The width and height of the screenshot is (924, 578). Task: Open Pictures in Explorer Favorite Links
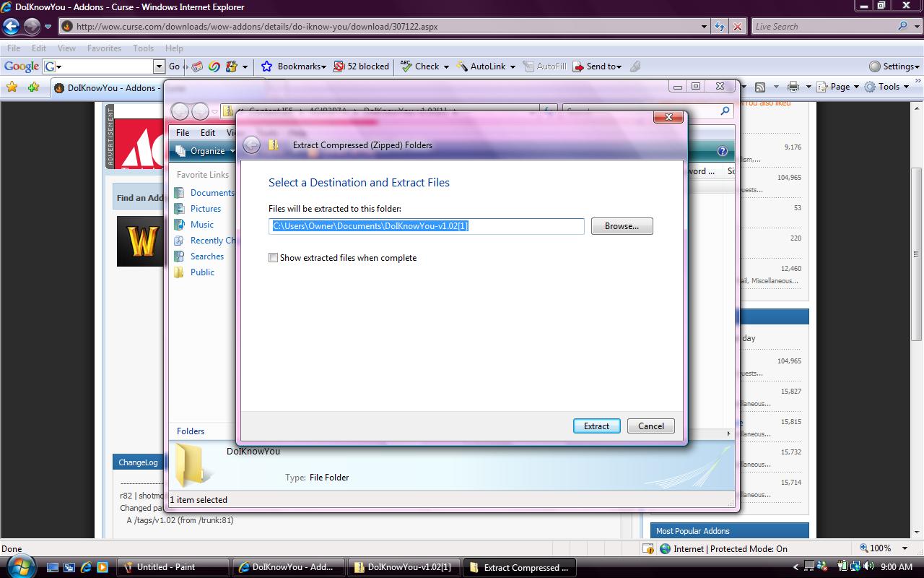point(206,209)
